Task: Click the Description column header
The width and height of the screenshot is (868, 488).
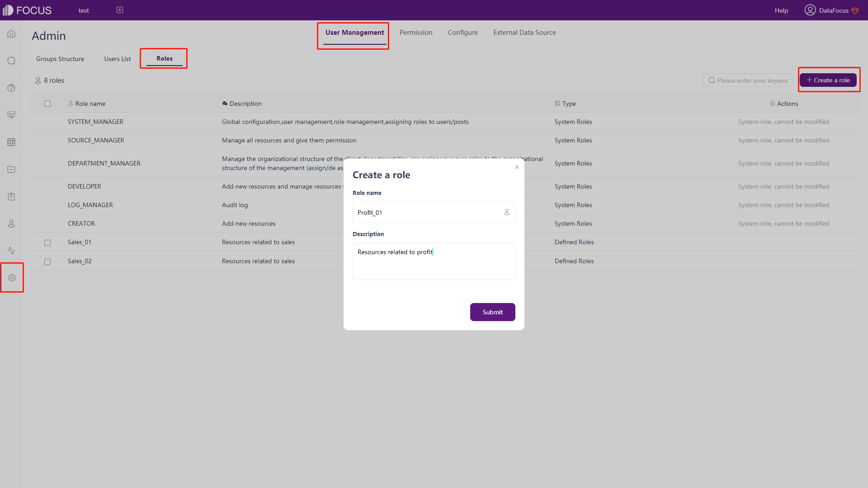Action: coord(242,104)
